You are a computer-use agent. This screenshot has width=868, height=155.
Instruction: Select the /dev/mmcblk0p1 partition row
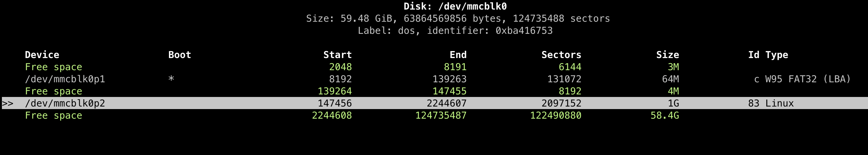(x=435, y=79)
